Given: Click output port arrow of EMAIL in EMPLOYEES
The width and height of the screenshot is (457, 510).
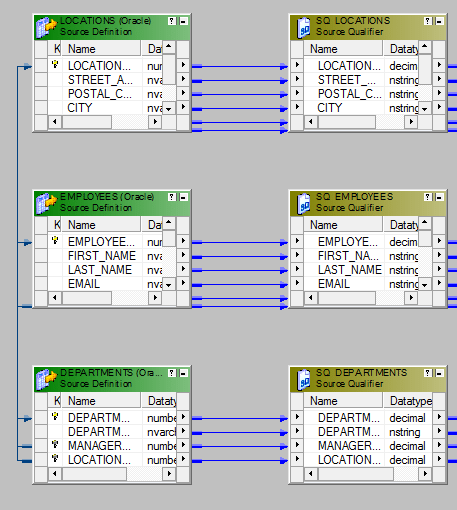Looking at the screenshot, I should point(183,283).
